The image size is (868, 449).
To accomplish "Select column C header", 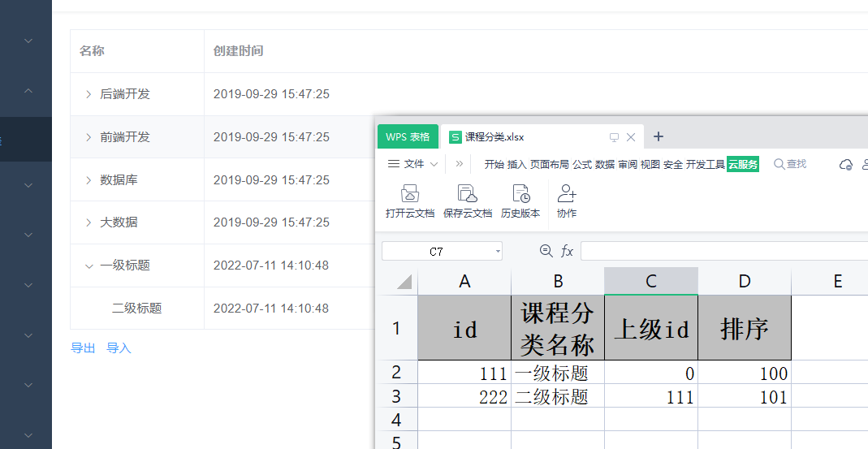I will (651, 281).
